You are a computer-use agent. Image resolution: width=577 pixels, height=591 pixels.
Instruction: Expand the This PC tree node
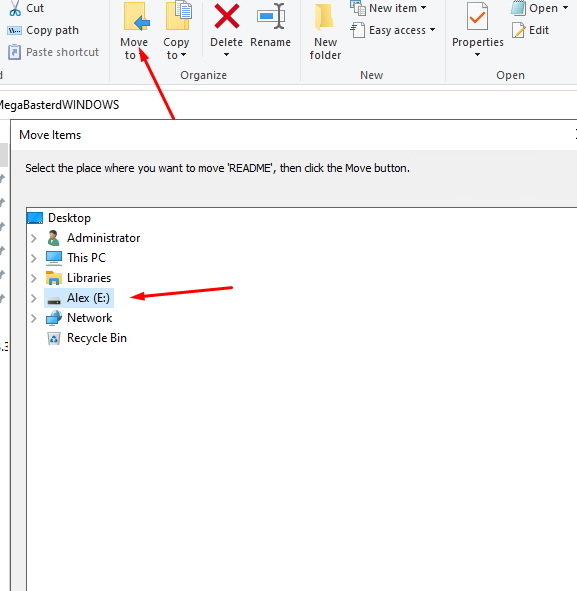pos(34,258)
